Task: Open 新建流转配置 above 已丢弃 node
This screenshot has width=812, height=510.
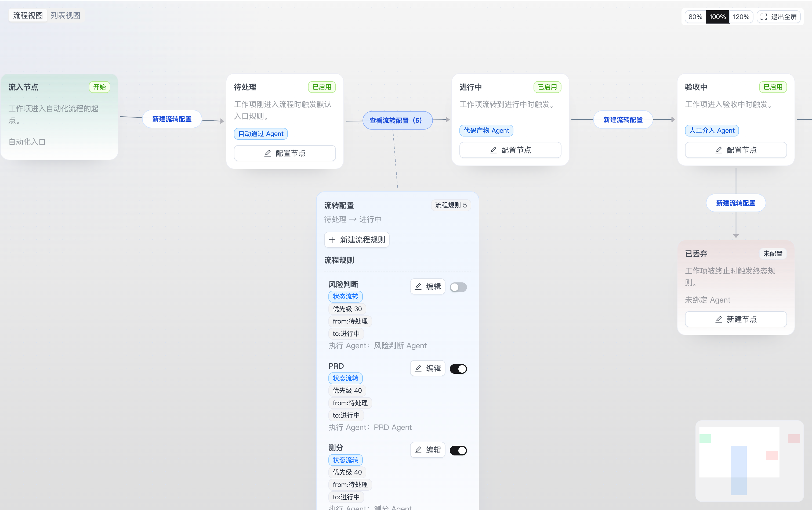Action: [735, 203]
